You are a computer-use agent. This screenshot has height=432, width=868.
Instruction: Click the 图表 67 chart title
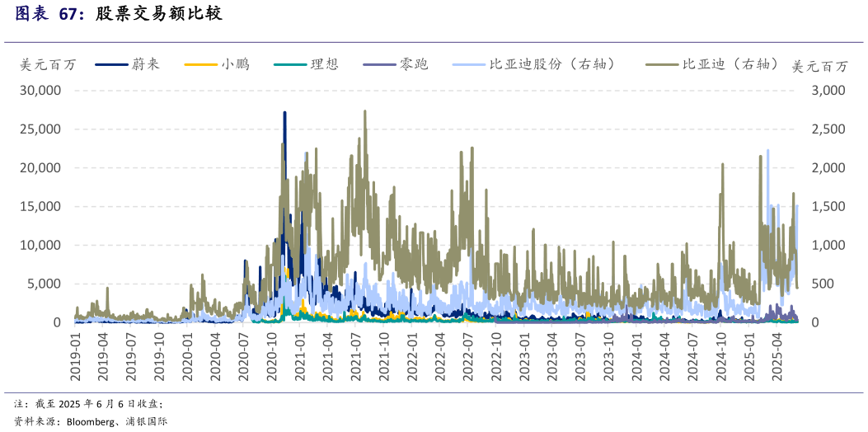(50, 14)
